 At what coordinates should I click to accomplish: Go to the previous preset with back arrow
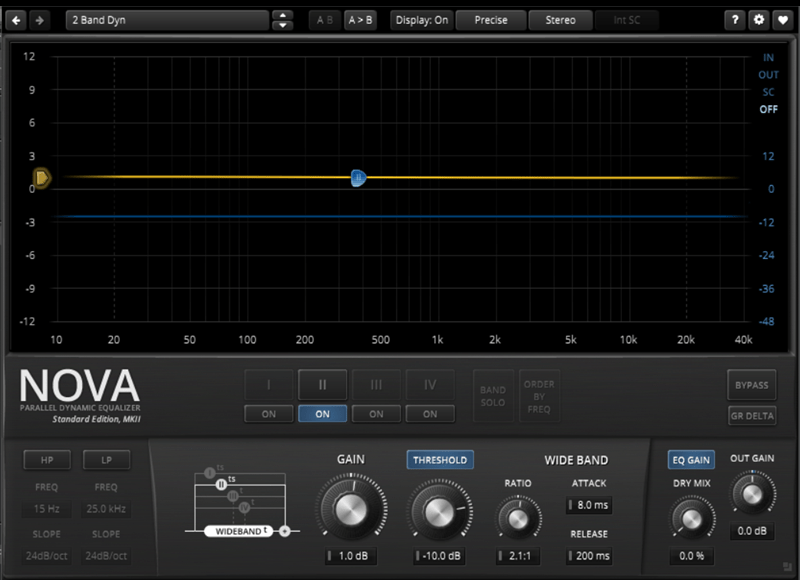click(16, 20)
